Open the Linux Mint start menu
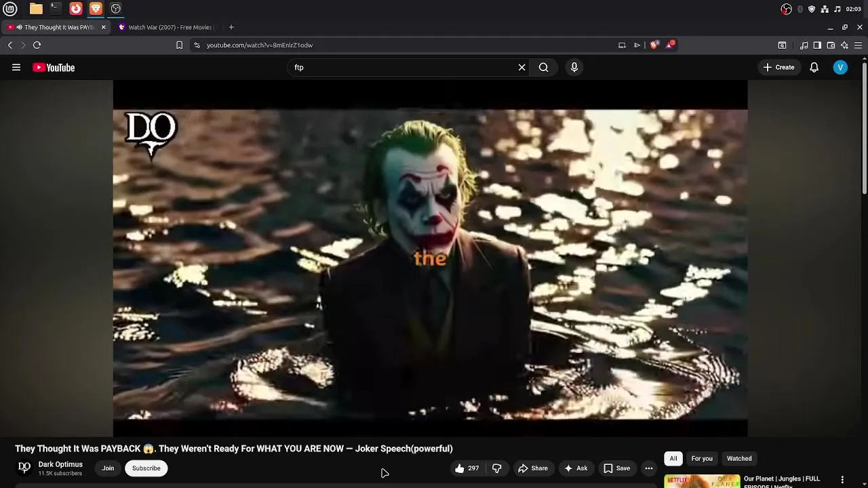Image resolution: width=868 pixels, height=488 pixels. pos(10,9)
